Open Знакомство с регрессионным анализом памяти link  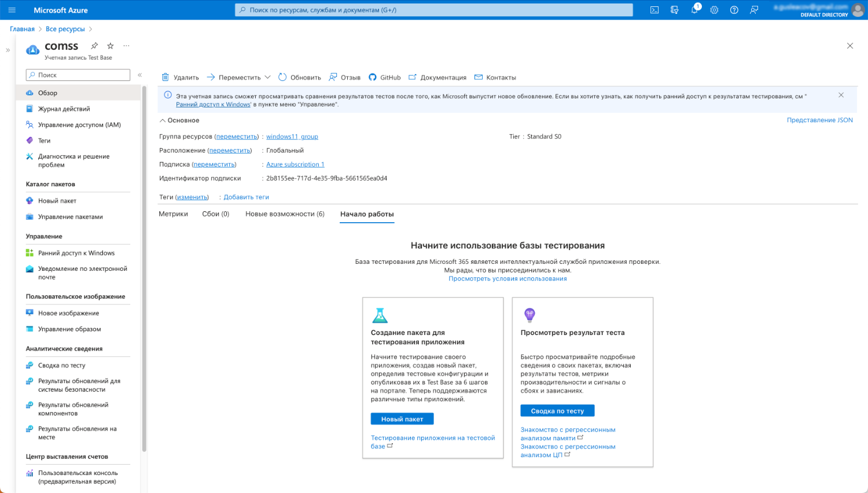click(568, 434)
